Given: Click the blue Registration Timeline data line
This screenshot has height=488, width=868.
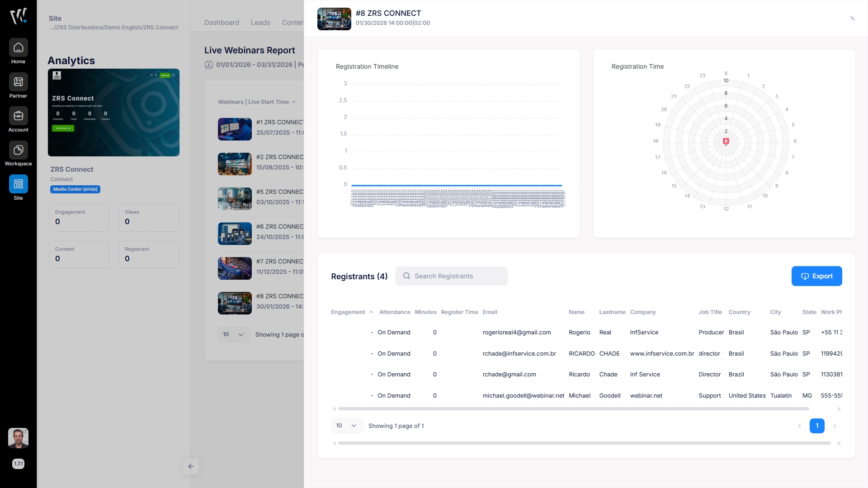Looking at the screenshot, I should pyautogui.click(x=457, y=185).
